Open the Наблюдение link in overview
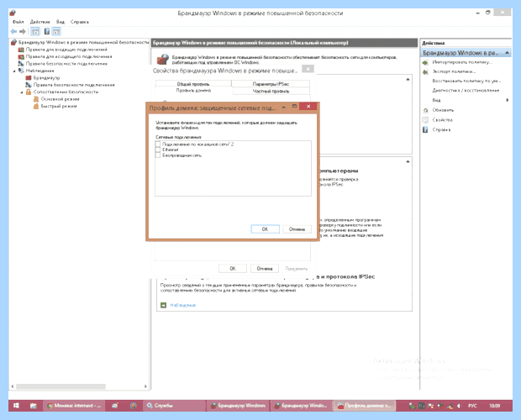The height and width of the screenshot is (420, 521). (x=182, y=305)
